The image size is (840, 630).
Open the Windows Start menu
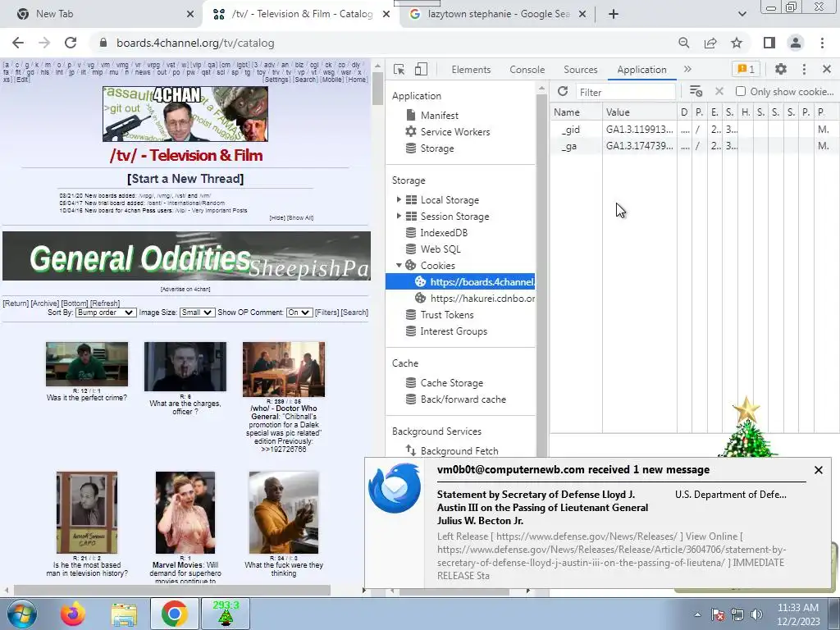click(22, 614)
